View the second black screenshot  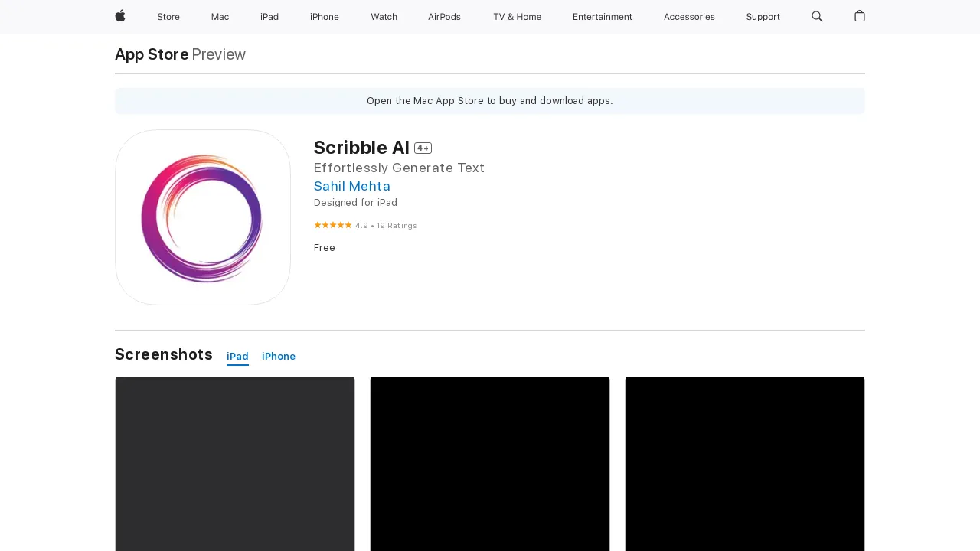tap(490, 464)
